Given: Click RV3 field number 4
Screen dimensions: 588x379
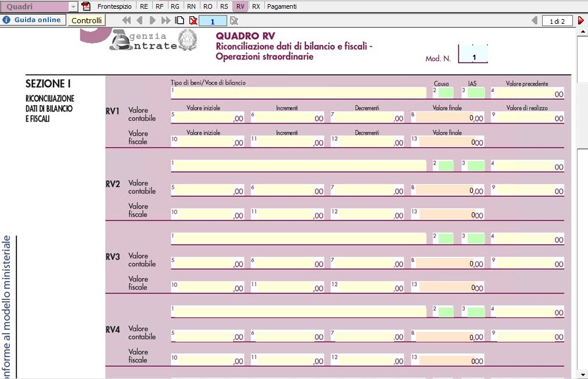Looking at the screenshot, I should (x=527, y=238).
